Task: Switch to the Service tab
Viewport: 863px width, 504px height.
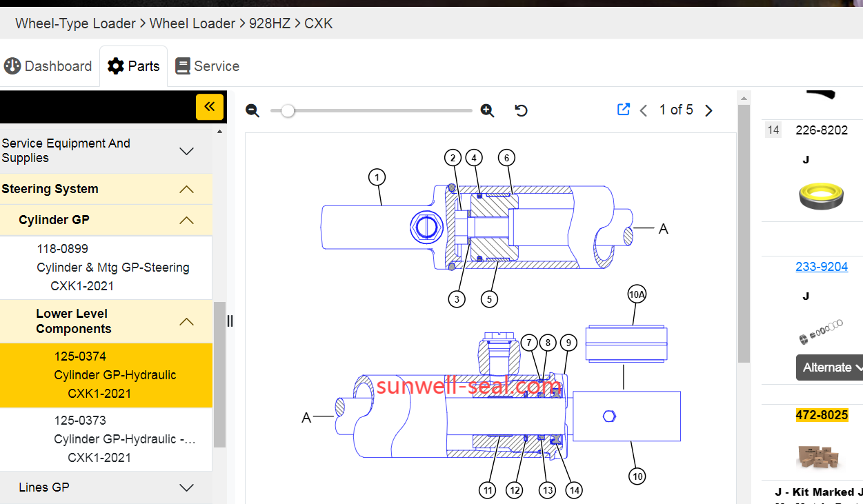Action: click(x=208, y=66)
